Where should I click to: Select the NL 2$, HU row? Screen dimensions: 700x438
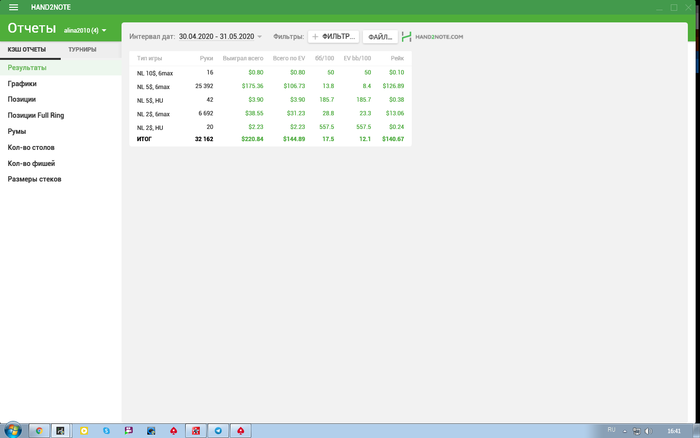(x=270, y=127)
